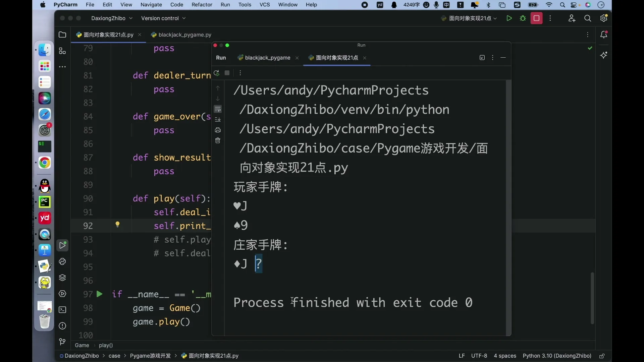The height and width of the screenshot is (362, 644).
Task: Open Chrome from the Dock
Action: [x=45, y=163]
